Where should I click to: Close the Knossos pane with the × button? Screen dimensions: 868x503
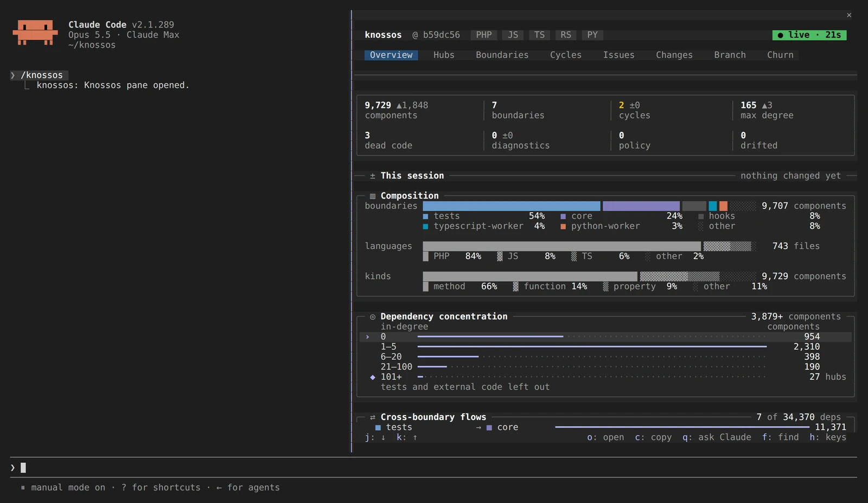pyautogui.click(x=849, y=15)
